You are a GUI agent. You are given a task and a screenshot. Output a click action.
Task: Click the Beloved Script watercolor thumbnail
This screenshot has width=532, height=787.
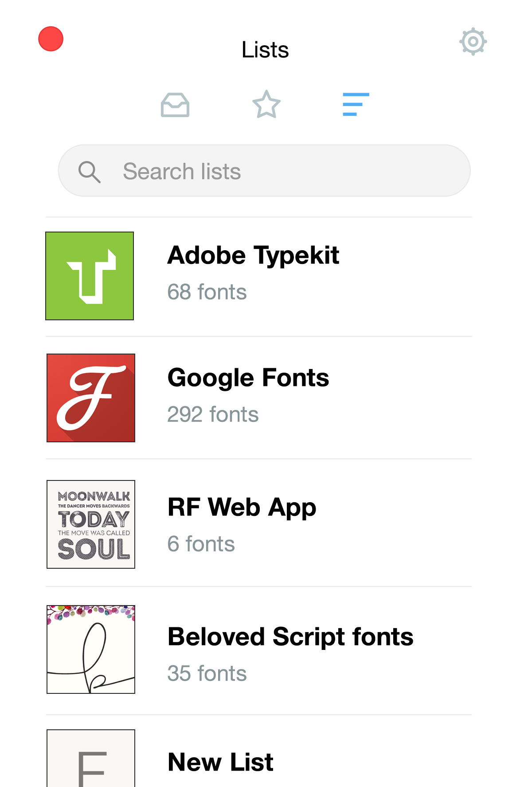pos(90,649)
